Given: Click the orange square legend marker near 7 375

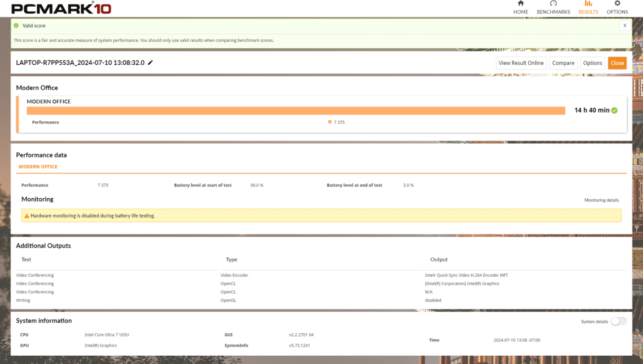Looking at the screenshot, I should coord(330,122).
